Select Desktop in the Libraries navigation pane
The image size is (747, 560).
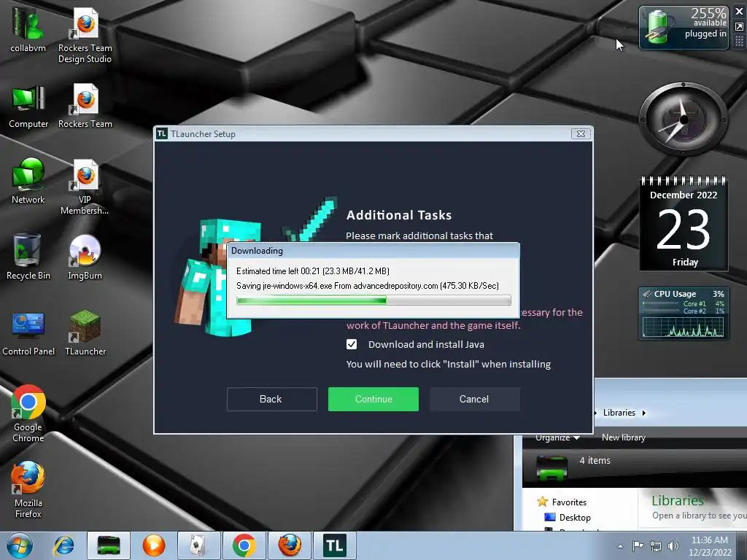coord(575,517)
